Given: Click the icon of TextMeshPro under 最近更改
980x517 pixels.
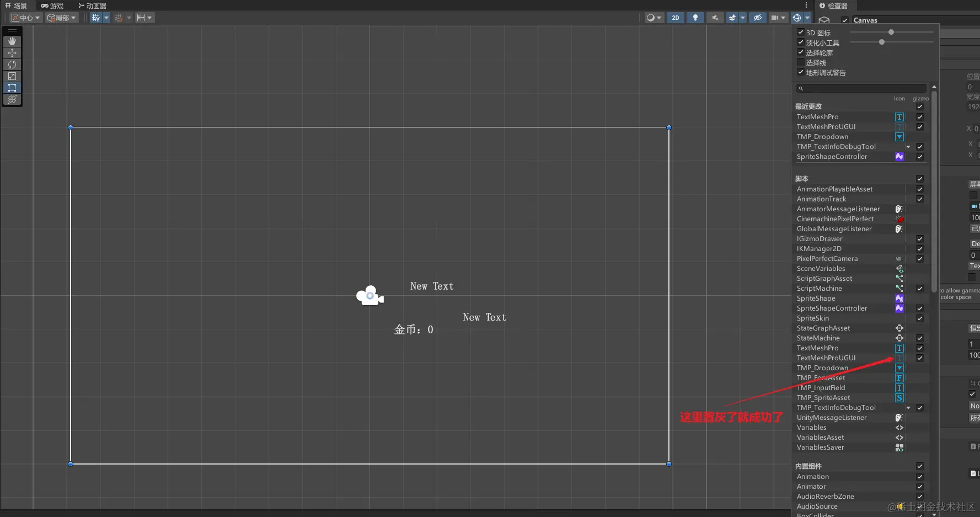Looking at the screenshot, I should [899, 117].
